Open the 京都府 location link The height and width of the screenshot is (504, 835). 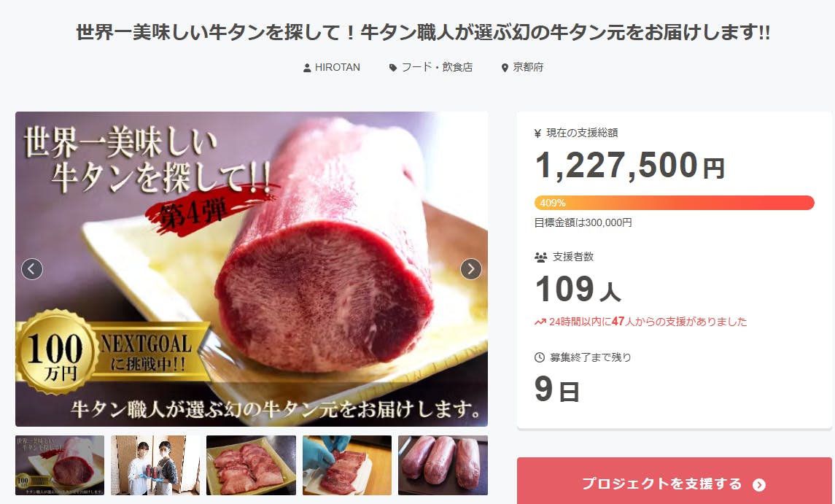pos(528,68)
